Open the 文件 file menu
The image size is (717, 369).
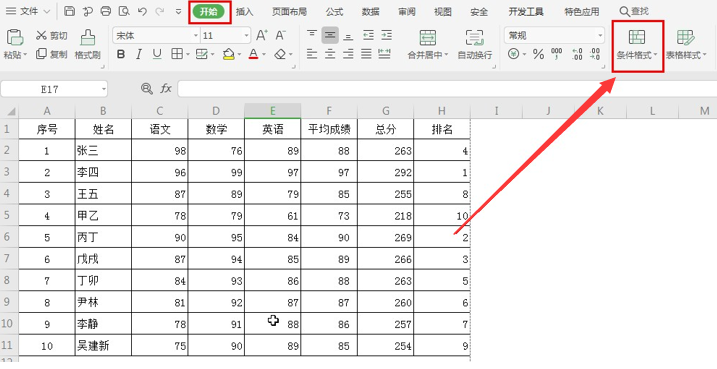(x=28, y=11)
